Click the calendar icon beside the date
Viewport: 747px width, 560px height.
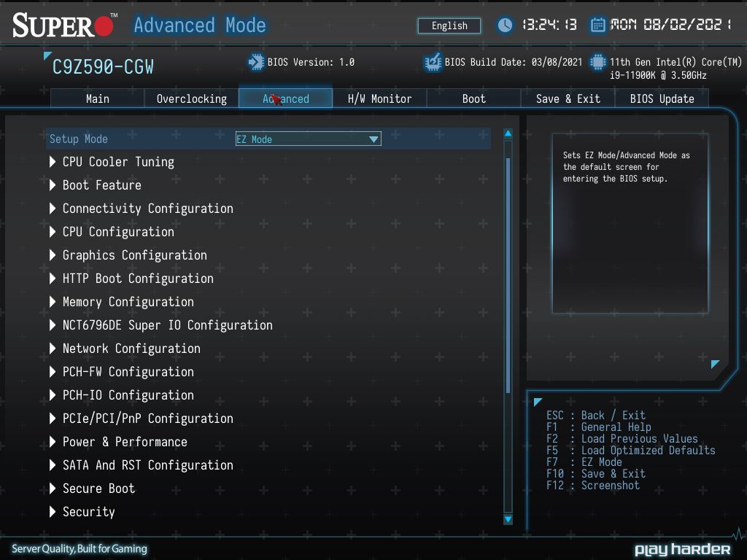598,25
